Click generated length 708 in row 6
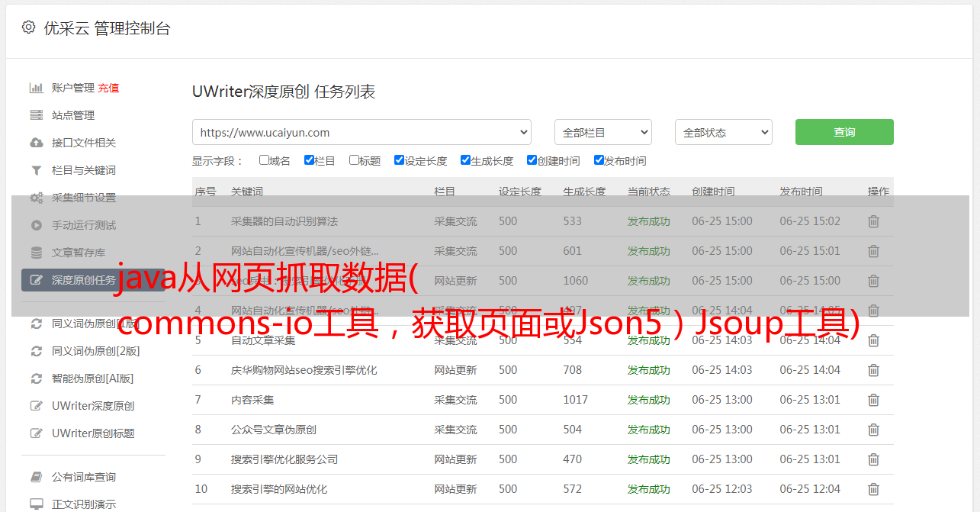The image size is (980, 512). tap(573, 370)
